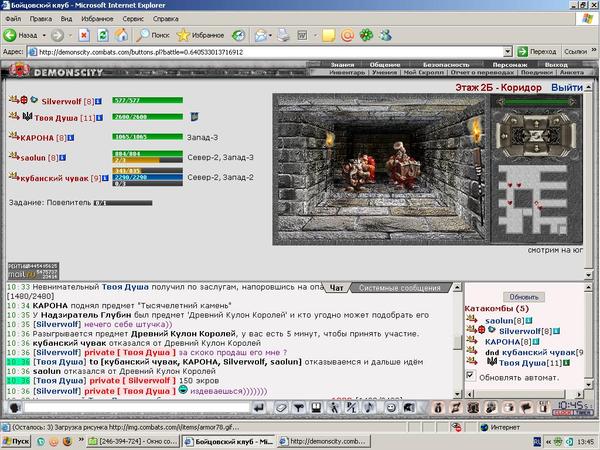The width and height of the screenshot is (600, 450).
Task: Click the saolun [8] player name
Action: 39,158
